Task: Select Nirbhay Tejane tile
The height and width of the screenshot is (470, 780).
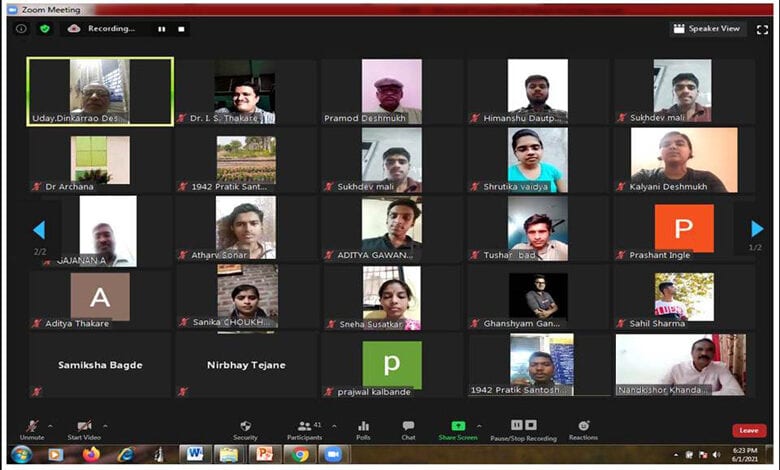Action: [246, 365]
